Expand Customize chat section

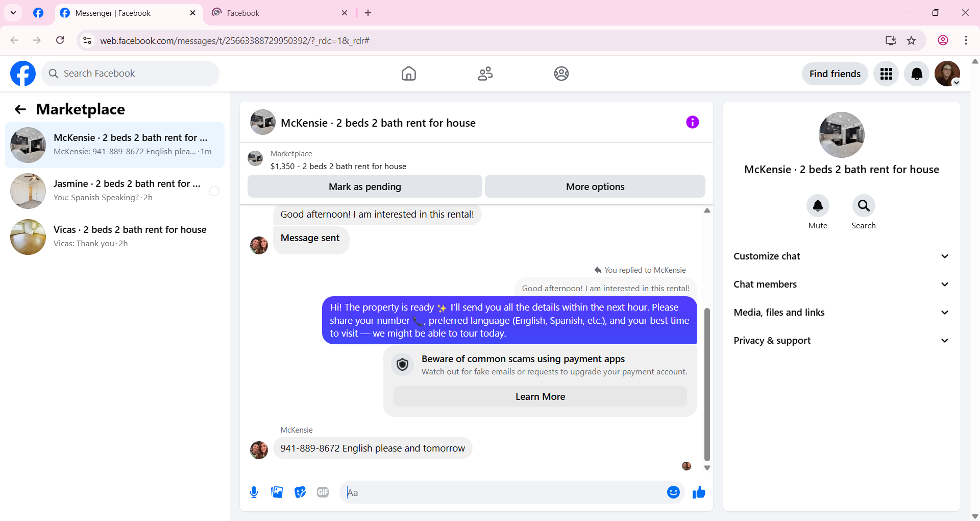pos(841,256)
